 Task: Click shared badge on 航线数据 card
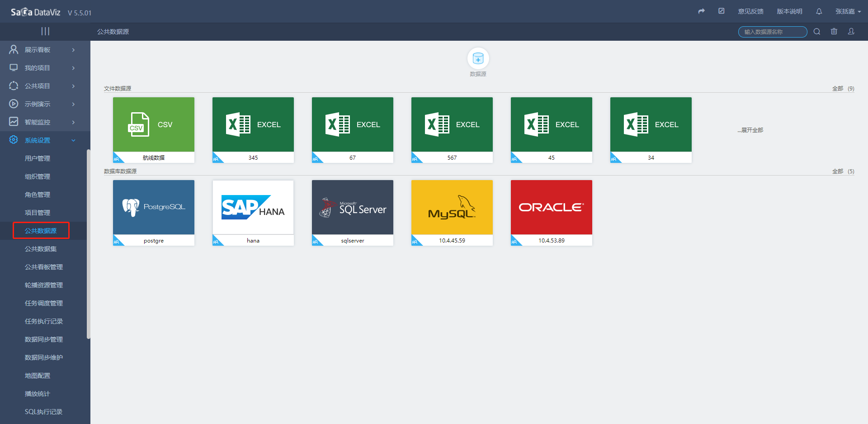coord(117,159)
